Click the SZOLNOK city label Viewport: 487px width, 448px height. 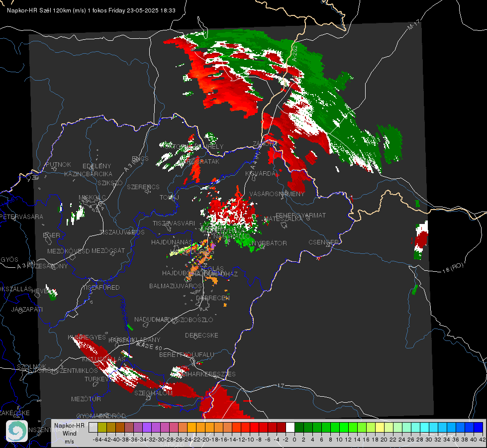[x=31, y=366]
